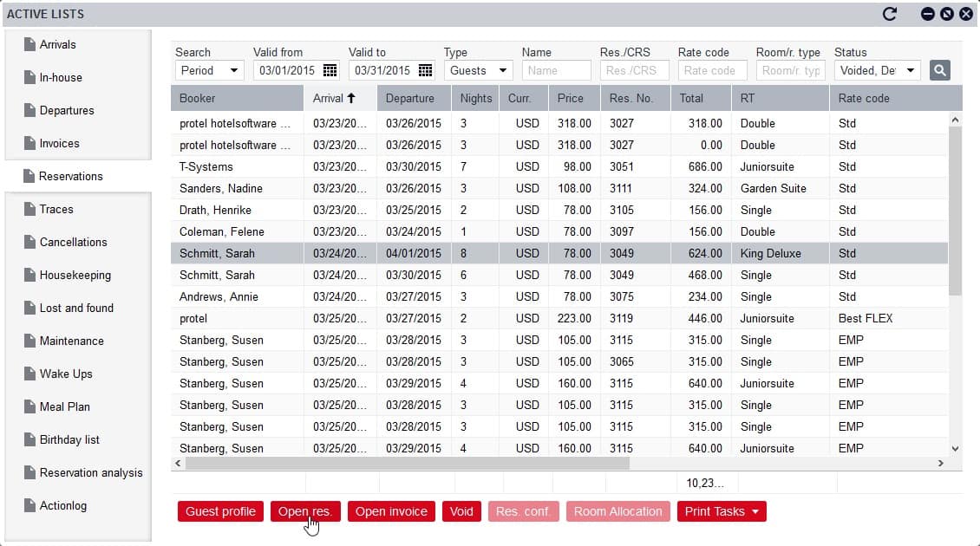Image resolution: width=980 pixels, height=546 pixels.
Task: Open the Valid from calendar picker
Action: (x=330, y=70)
